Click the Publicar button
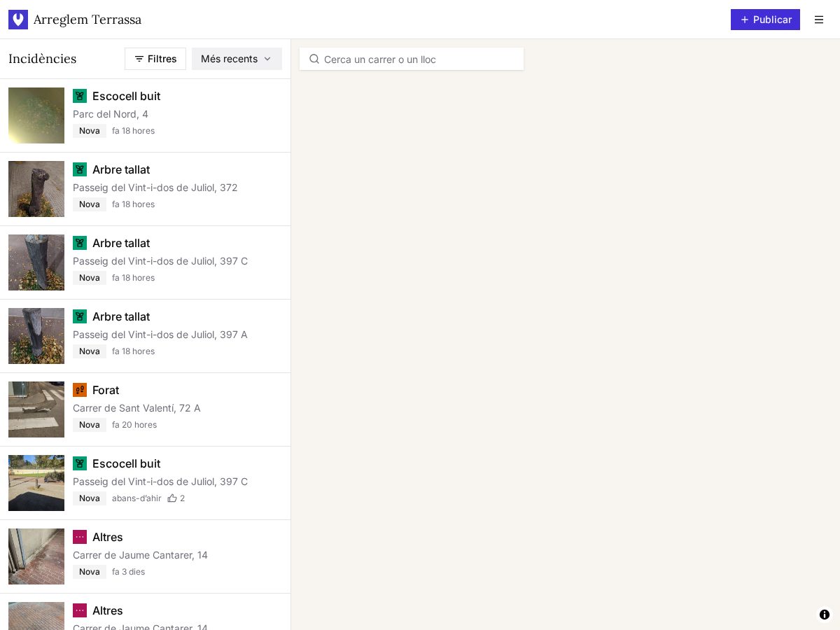Image resolution: width=840 pixels, height=630 pixels. pos(765,20)
